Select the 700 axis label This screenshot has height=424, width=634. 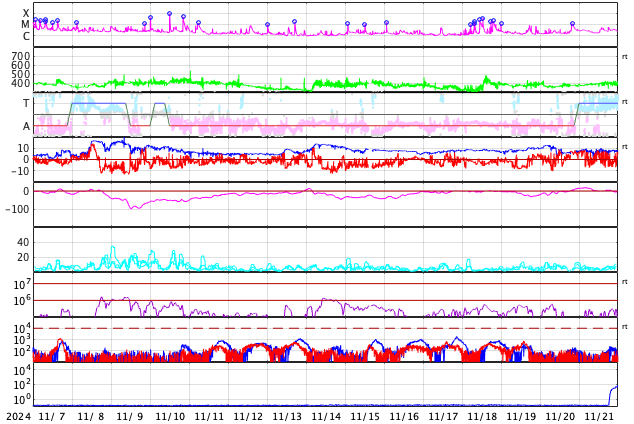point(21,56)
